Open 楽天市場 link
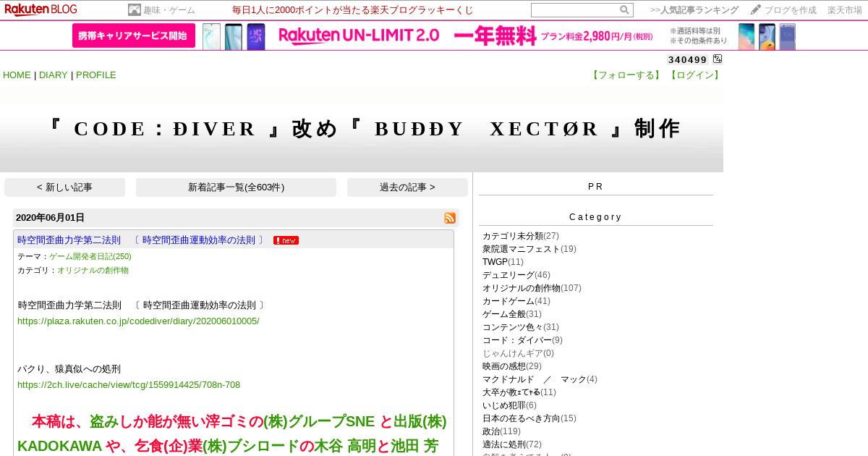The height and width of the screenshot is (456, 868). coord(845,10)
